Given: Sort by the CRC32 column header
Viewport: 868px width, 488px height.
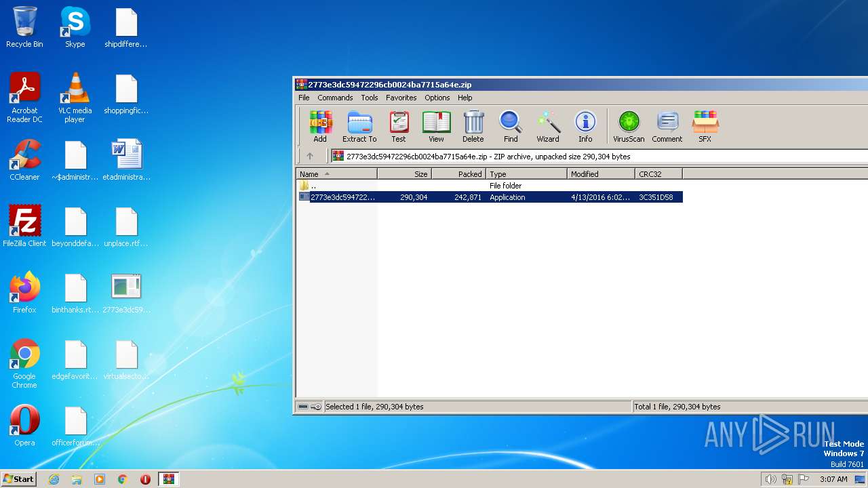Looking at the screenshot, I should click(658, 174).
